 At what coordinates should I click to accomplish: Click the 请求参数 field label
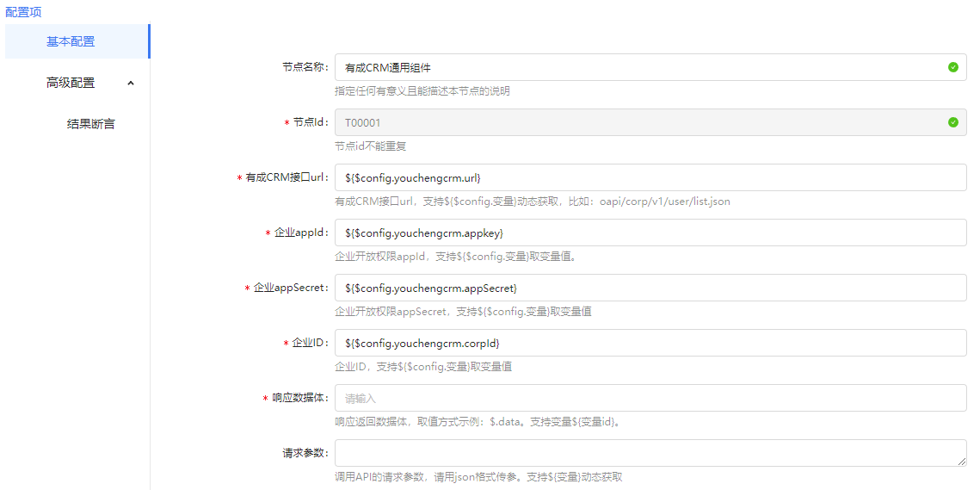tap(304, 453)
